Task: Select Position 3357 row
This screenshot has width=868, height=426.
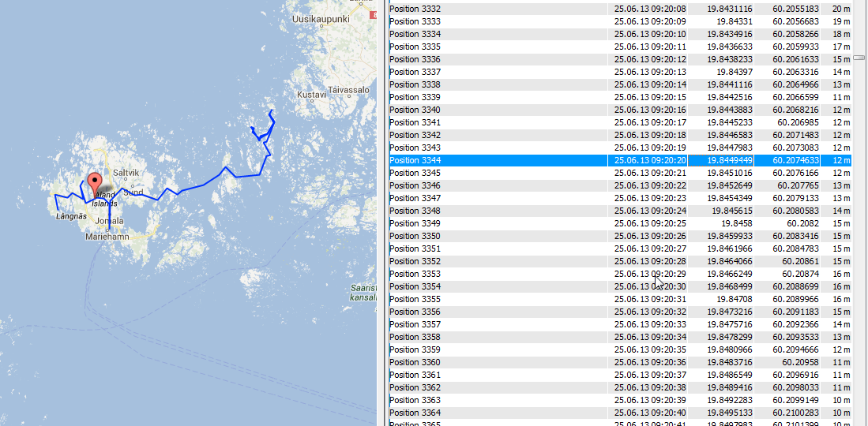Action: click(415, 324)
